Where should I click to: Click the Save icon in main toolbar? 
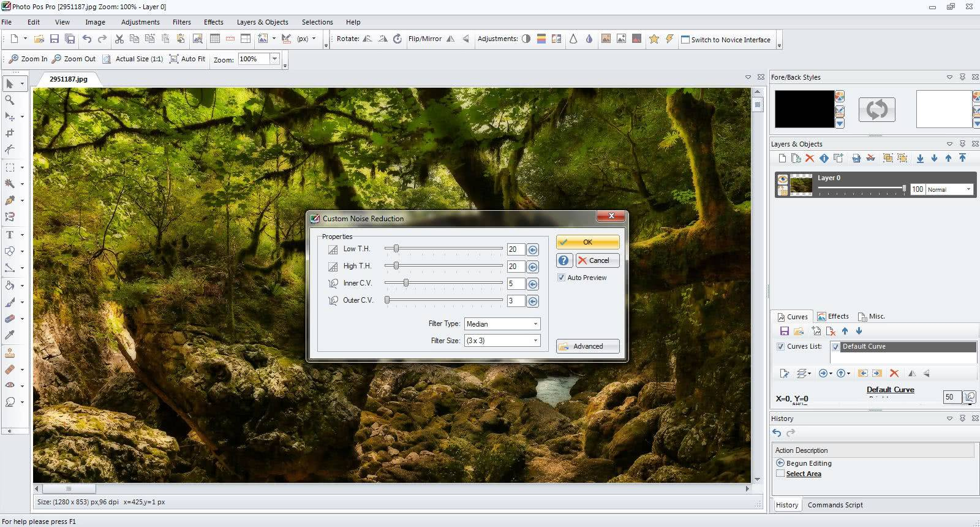(x=55, y=39)
